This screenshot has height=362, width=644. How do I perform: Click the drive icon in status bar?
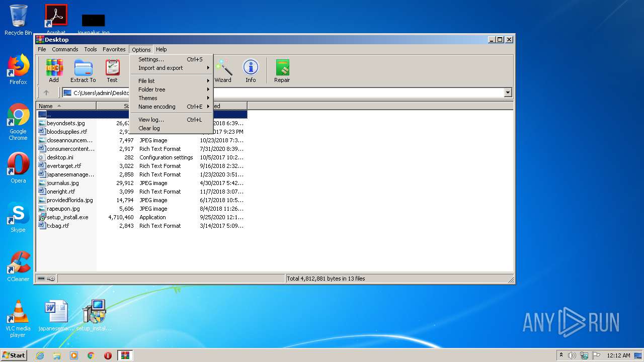click(41, 279)
